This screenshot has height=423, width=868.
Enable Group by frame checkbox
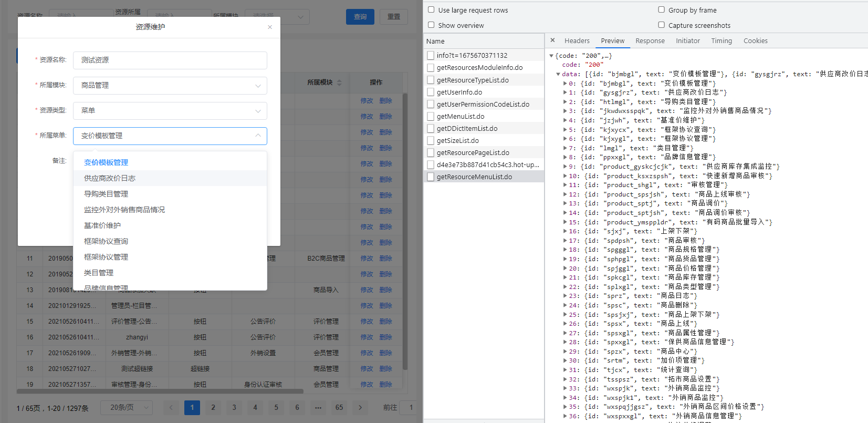coord(661,9)
